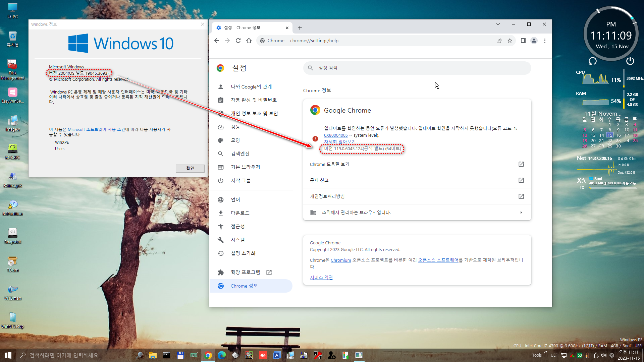644x362 pixels.
Task: Click 서비스 약관 link
Action: pyautogui.click(x=321, y=278)
